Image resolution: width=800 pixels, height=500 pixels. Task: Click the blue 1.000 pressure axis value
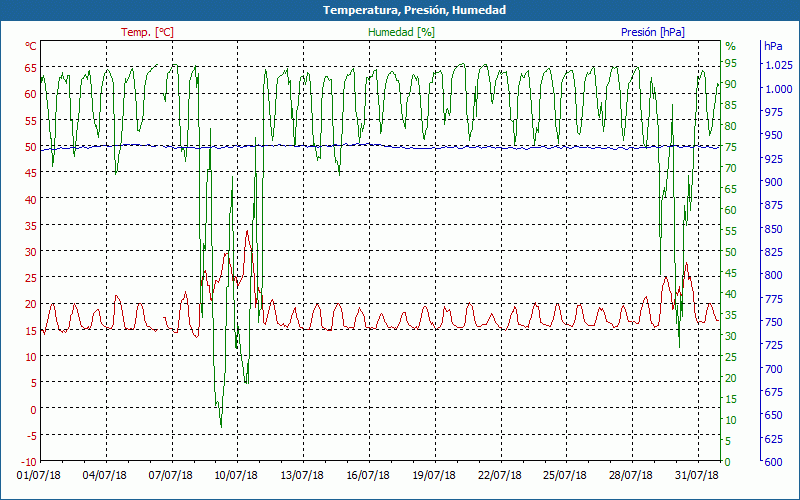779,89
